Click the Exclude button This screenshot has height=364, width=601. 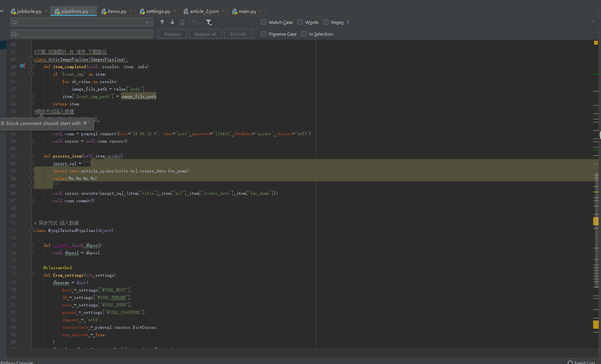(x=238, y=34)
